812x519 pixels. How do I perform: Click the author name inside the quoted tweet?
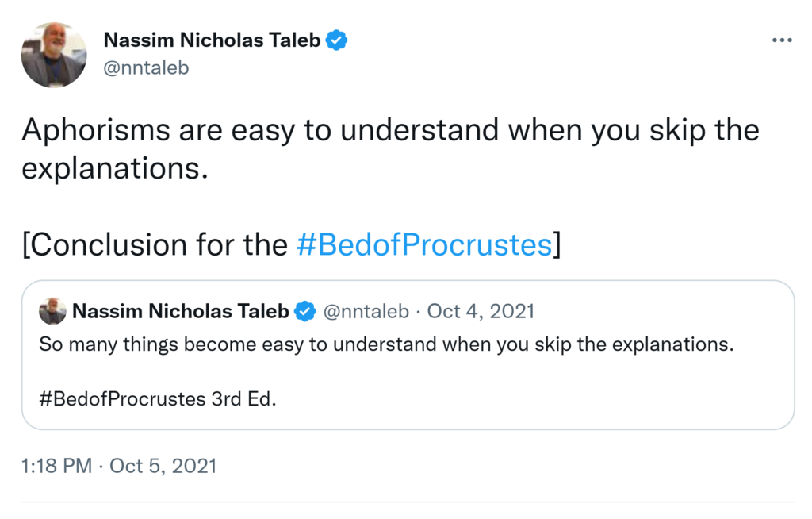[x=180, y=312]
